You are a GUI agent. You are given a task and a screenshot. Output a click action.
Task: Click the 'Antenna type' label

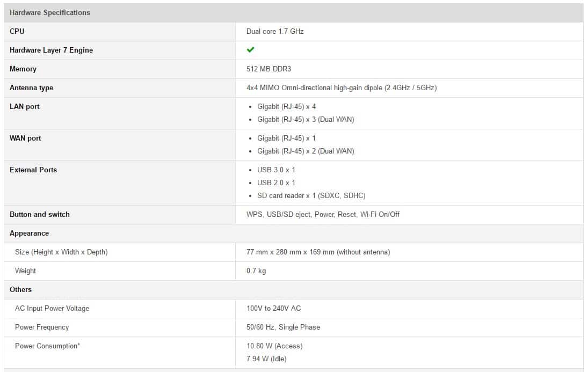pos(32,87)
